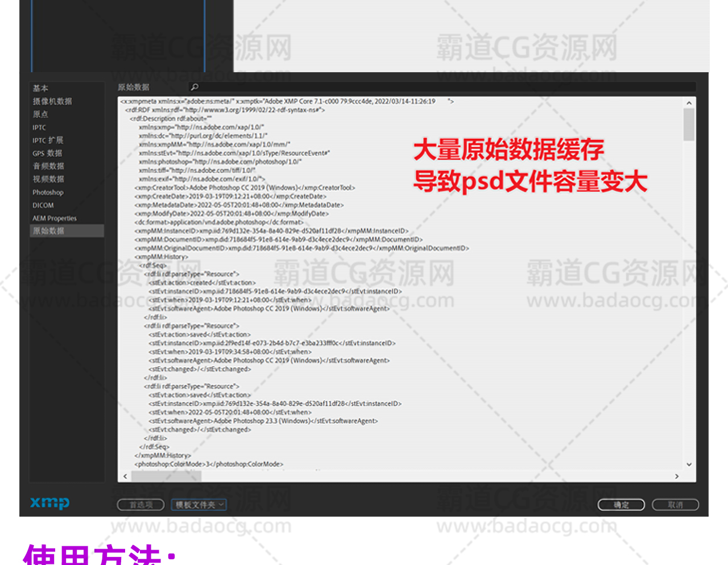The image size is (728, 565).
Task: Go to the Photoshop metadata section
Action: [x=48, y=193]
